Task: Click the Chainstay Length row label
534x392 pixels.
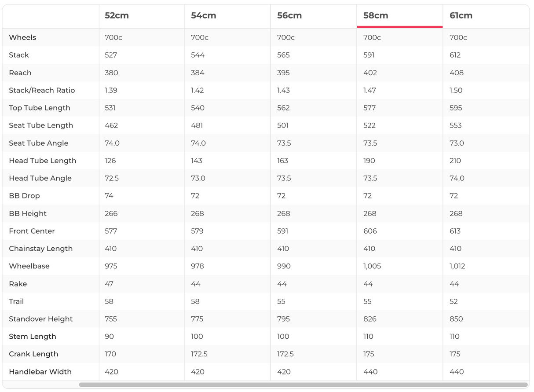Action: pos(40,249)
